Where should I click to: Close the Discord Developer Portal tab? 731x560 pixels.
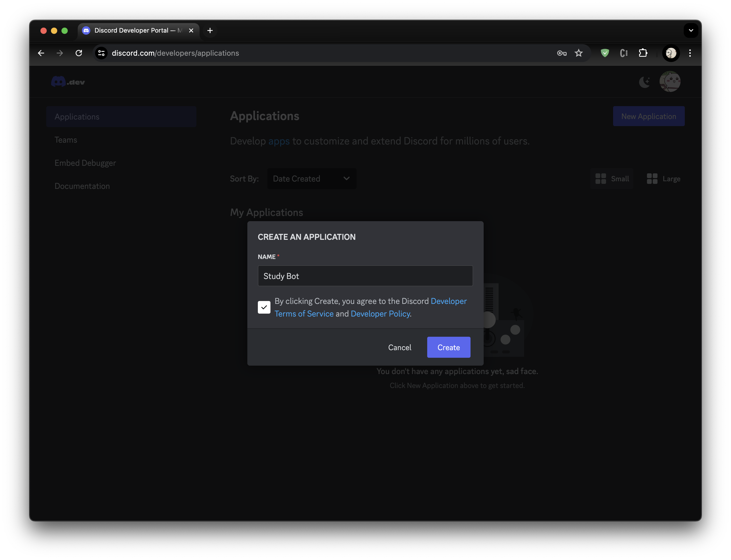tap(191, 31)
